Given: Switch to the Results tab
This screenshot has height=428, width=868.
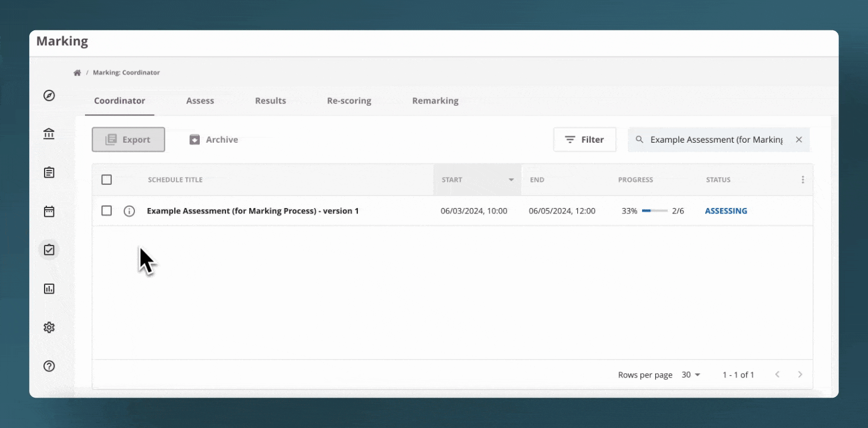Looking at the screenshot, I should pos(271,100).
